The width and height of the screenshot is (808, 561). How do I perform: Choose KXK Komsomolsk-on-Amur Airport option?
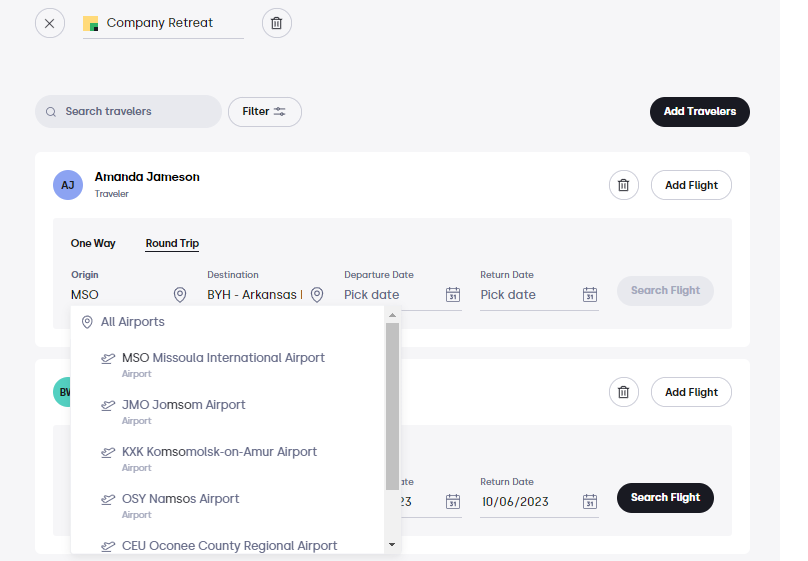(x=227, y=458)
